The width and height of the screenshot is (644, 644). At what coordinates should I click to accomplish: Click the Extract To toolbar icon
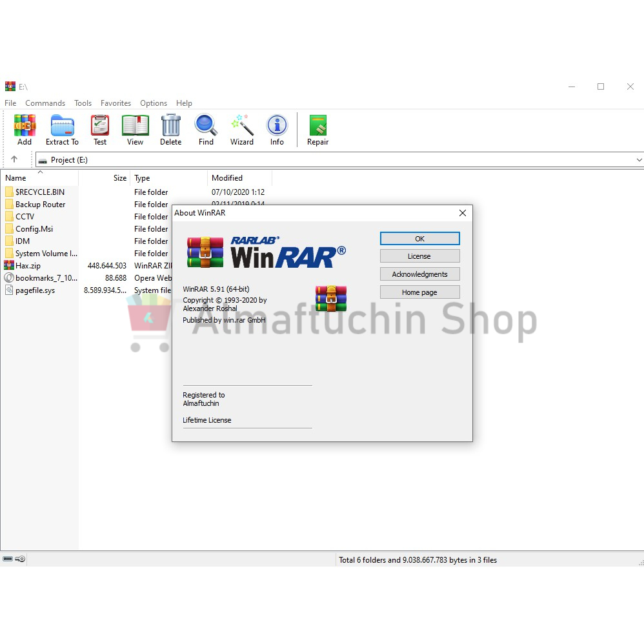pos(62,125)
